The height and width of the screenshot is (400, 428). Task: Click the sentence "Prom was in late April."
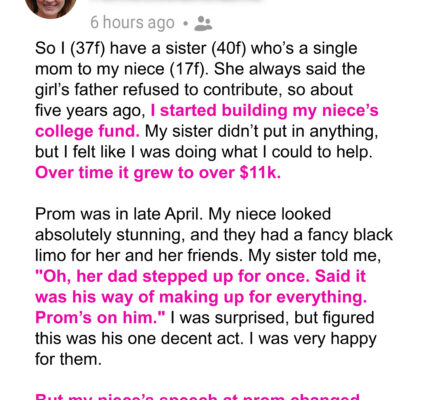(119, 214)
